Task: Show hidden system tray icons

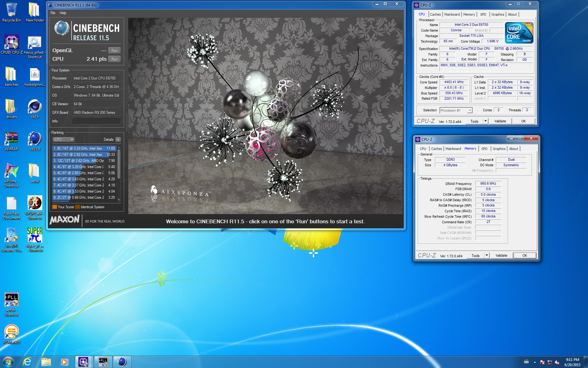Action: pyautogui.click(x=535, y=362)
